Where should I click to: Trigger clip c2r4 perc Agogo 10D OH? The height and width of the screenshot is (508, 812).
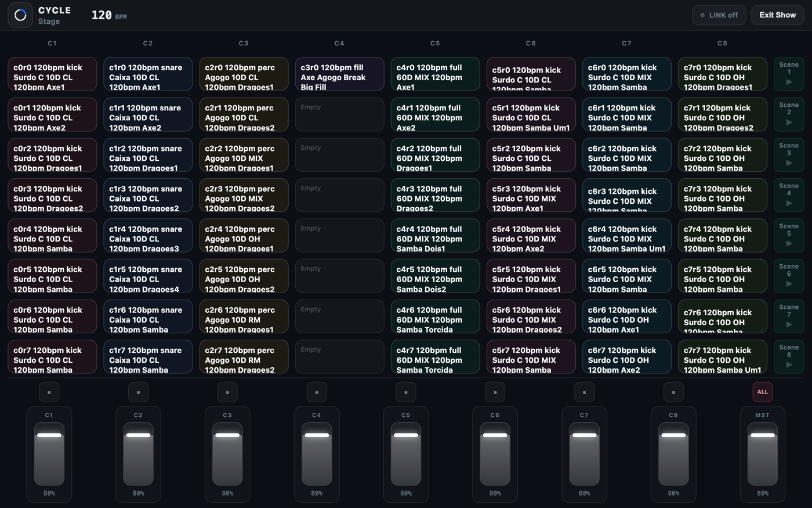tap(244, 236)
